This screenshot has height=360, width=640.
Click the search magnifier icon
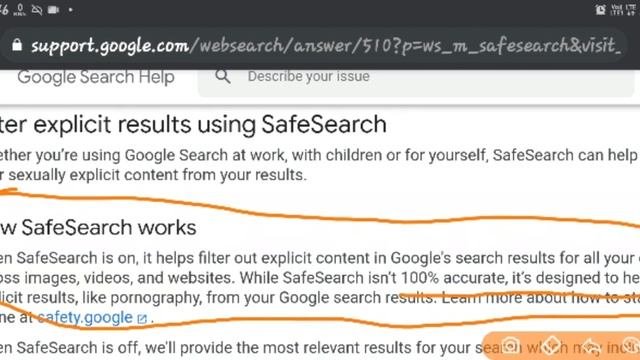tap(223, 76)
